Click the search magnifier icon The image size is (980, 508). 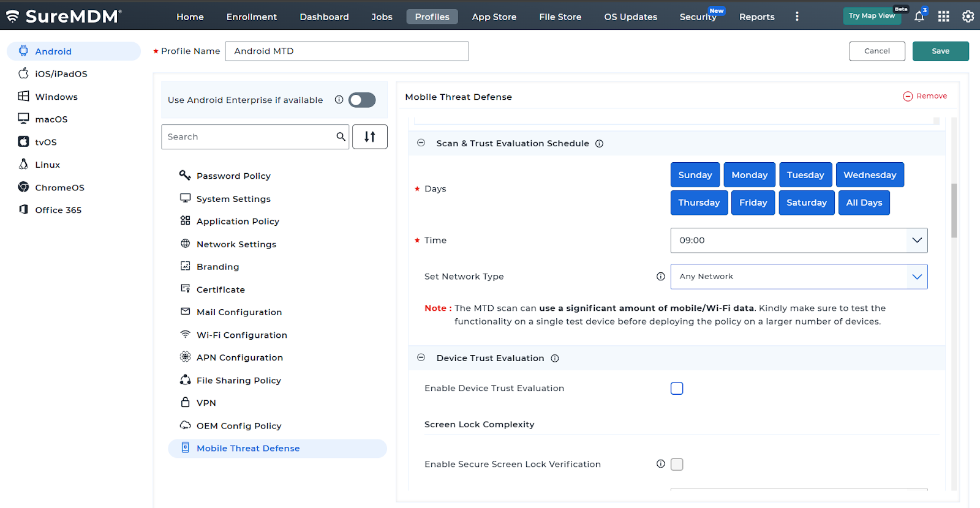pyautogui.click(x=341, y=137)
